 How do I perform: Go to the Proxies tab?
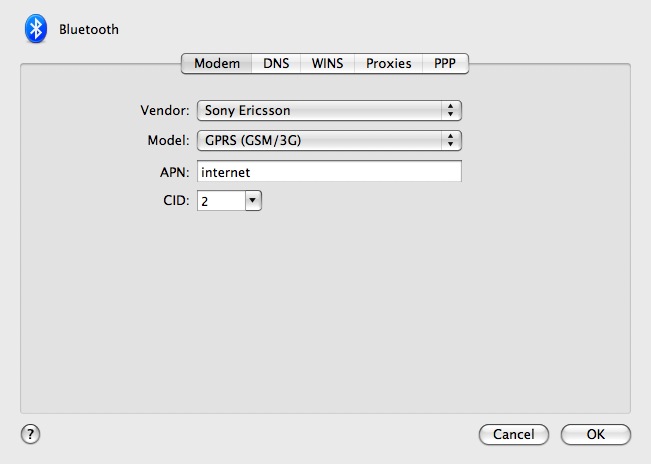389,63
